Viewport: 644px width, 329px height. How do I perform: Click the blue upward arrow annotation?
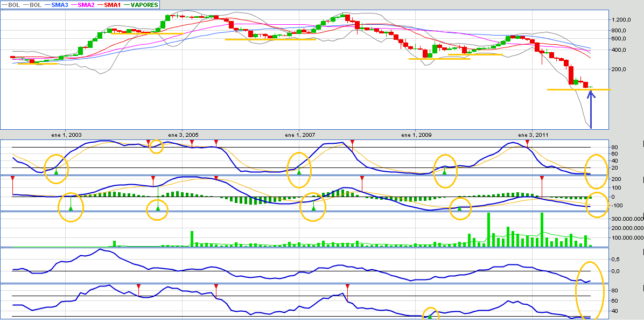click(x=591, y=110)
